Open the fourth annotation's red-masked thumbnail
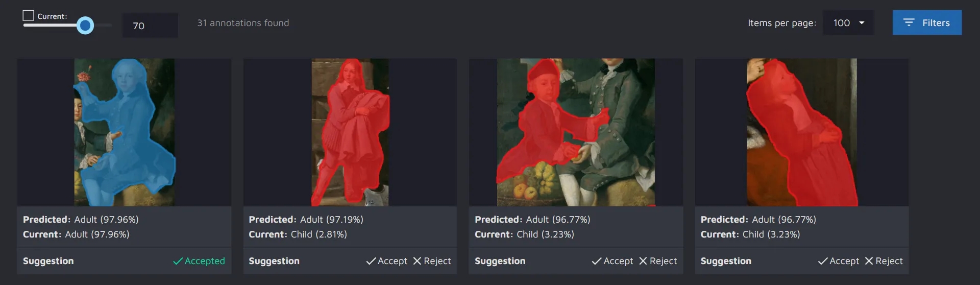 [x=802, y=132]
